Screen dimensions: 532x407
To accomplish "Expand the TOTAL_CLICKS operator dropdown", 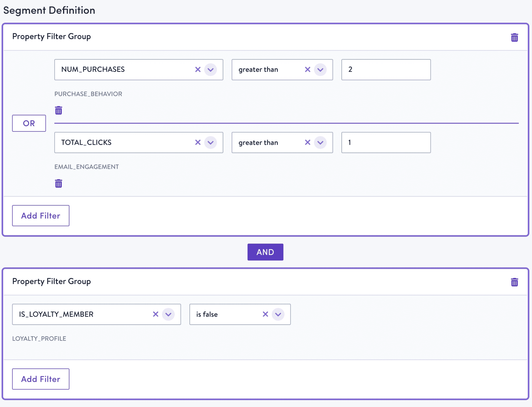I will (320, 142).
